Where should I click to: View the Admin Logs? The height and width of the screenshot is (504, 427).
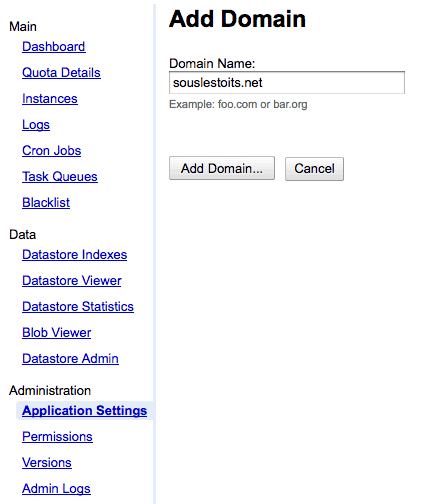pos(56,489)
